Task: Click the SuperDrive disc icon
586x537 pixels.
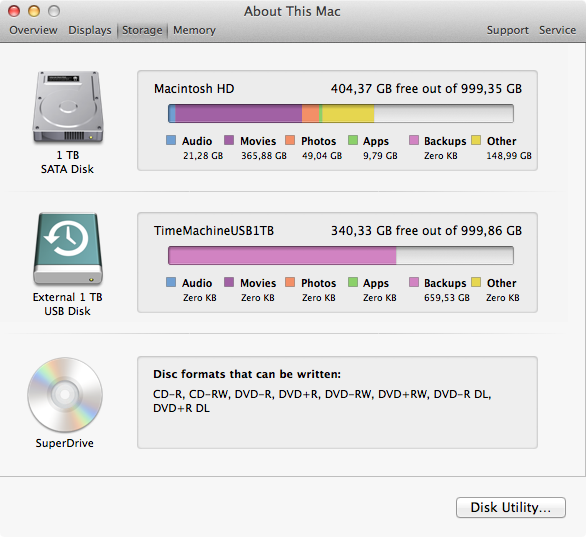Action: (x=65, y=395)
